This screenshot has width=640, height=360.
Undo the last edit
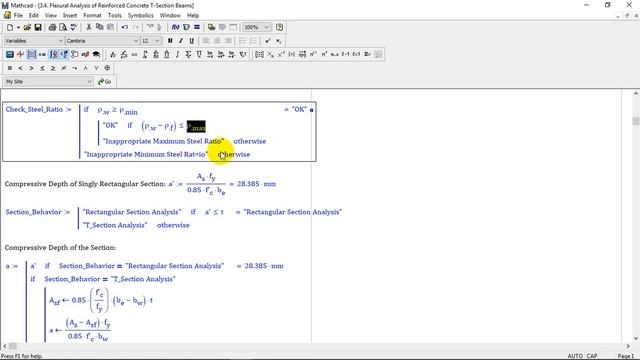[125, 27]
